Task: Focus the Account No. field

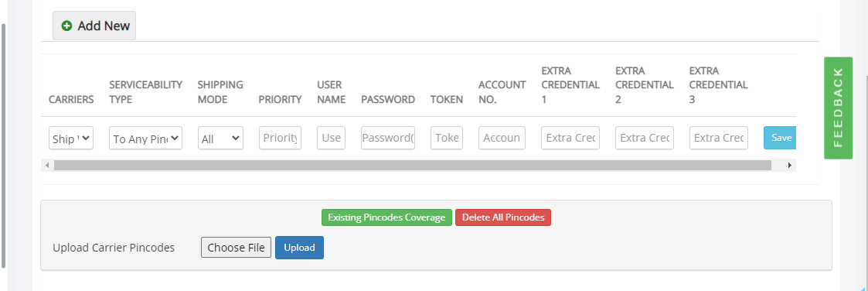Action: (x=502, y=138)
